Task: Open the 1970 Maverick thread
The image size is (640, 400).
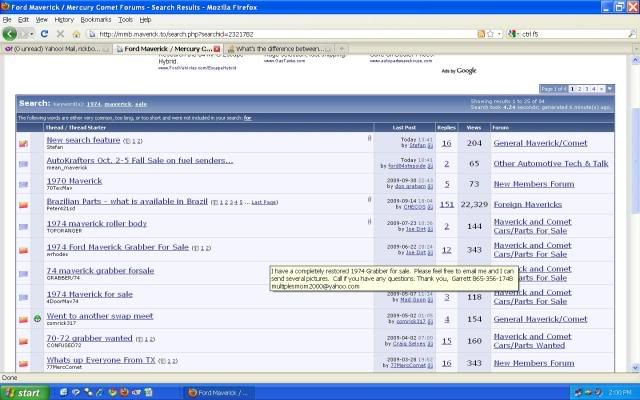Action: point(74,181)
